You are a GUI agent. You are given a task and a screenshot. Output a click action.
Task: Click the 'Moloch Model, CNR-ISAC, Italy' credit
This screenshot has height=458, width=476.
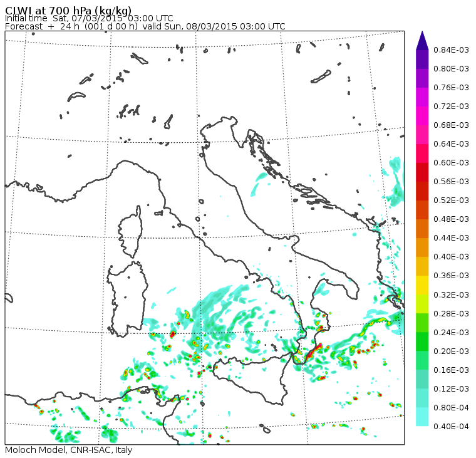coord(69,450)
